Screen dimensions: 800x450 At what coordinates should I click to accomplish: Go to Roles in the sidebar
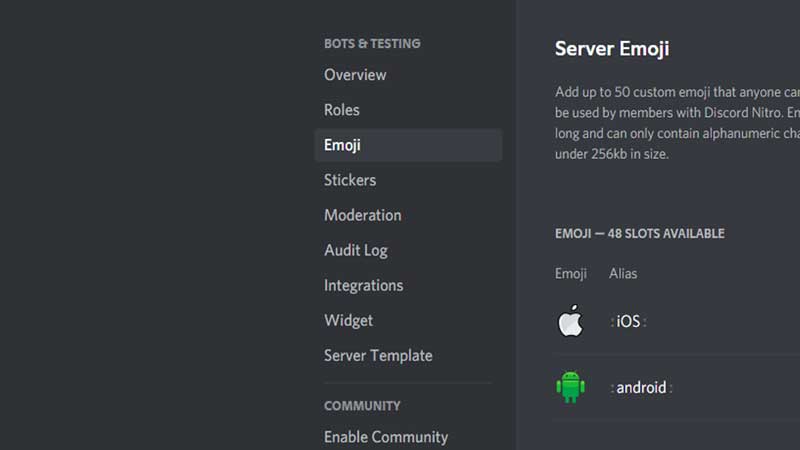click(342, 110)
